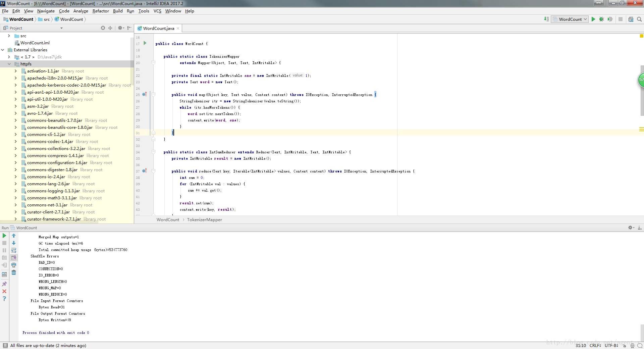Toggle the read-only lock in status bar
This screenshot has height=349, width=644.
624,345
